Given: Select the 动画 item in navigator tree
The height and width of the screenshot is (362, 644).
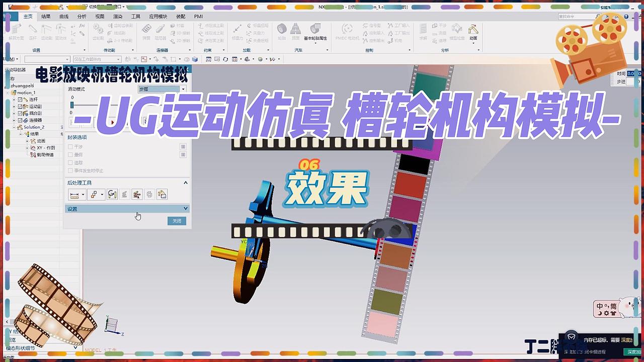Looking at the screenshot, I should coord(41,141).
